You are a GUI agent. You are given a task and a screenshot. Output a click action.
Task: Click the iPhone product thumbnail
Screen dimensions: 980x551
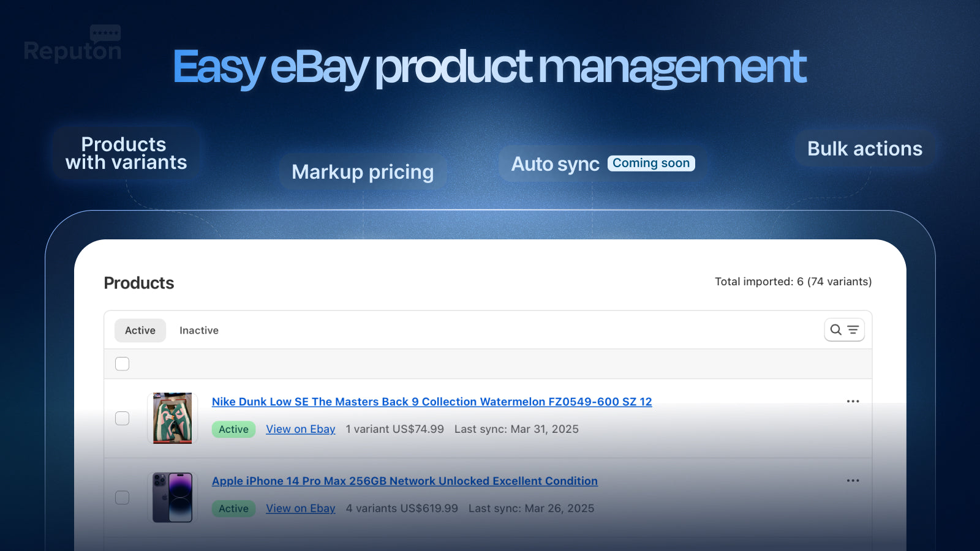click(x=173, y=498)
